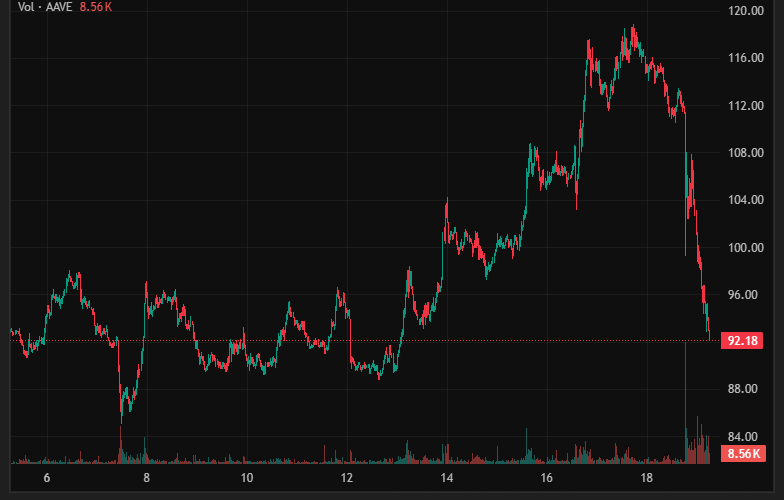The width and height of the screenshot is (784, 500).
Task: Click the 100.00 price axis label
Action: (x=745, y=247)
